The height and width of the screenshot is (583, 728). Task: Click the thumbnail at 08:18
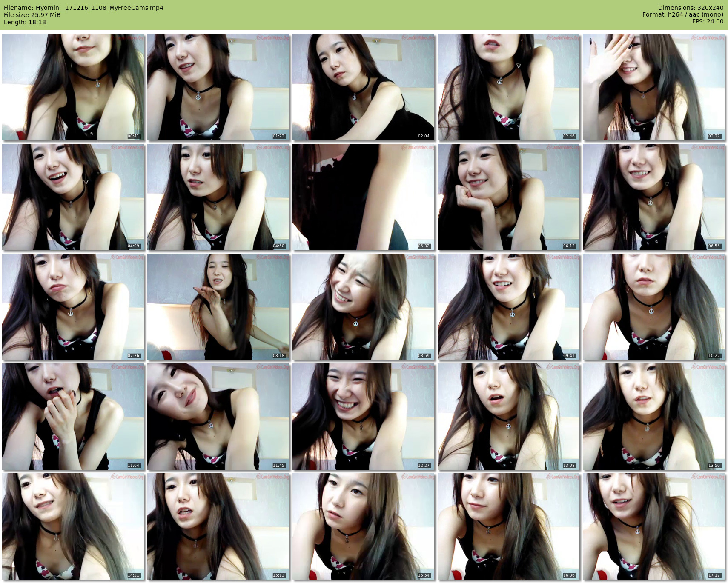218,307
